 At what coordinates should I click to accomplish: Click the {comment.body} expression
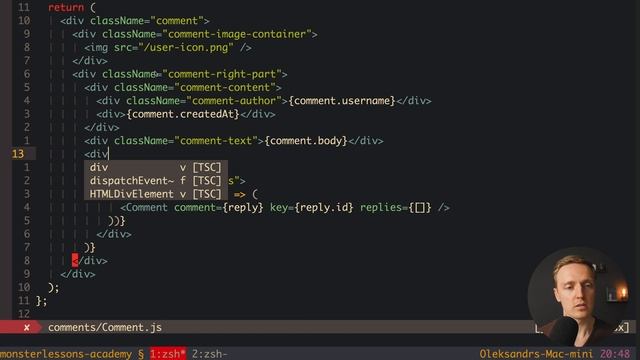coord(306,141)
